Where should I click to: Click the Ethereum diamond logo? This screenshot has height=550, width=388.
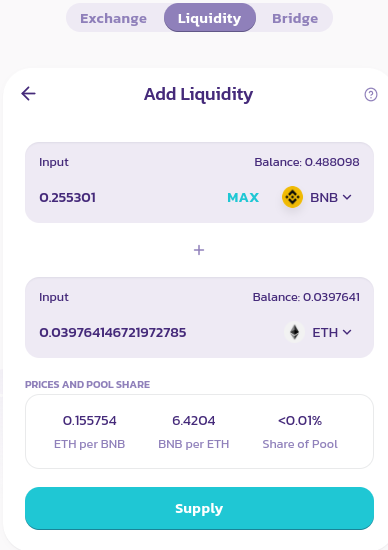pos(294,332)
